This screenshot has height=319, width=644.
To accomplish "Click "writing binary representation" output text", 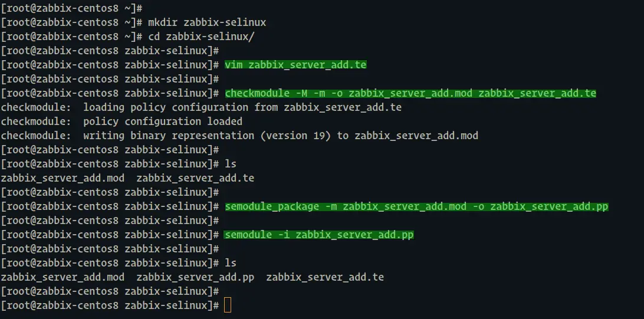I will 169,136.
